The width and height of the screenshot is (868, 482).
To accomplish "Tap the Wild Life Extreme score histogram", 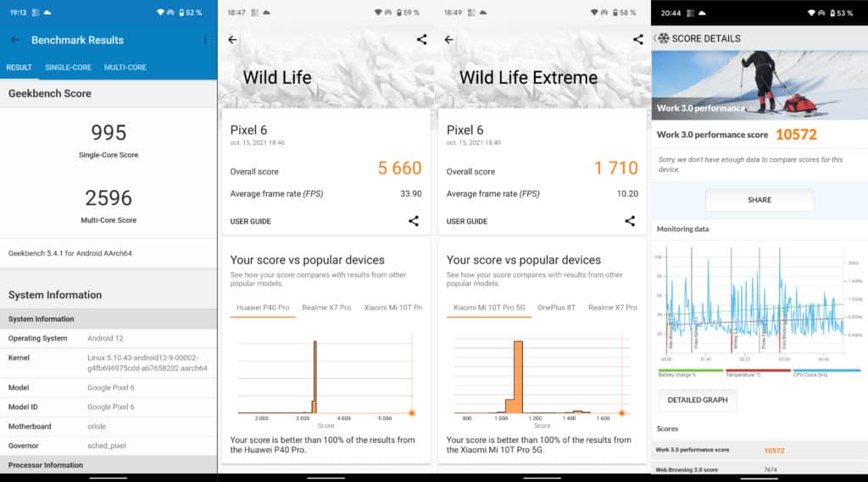I will point(542,376).
